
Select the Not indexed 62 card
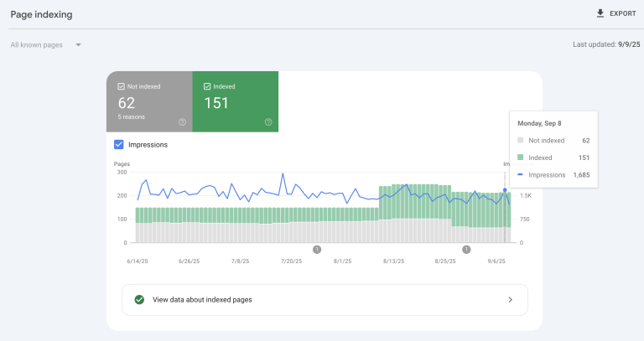tap(148, 102)
